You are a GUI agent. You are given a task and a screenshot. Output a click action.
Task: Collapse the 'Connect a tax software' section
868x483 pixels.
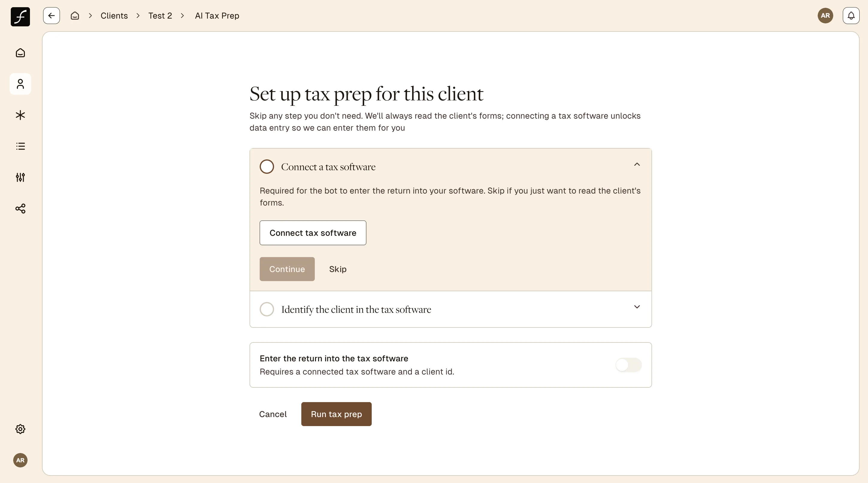pyautogui.click(x=636, y=164)
